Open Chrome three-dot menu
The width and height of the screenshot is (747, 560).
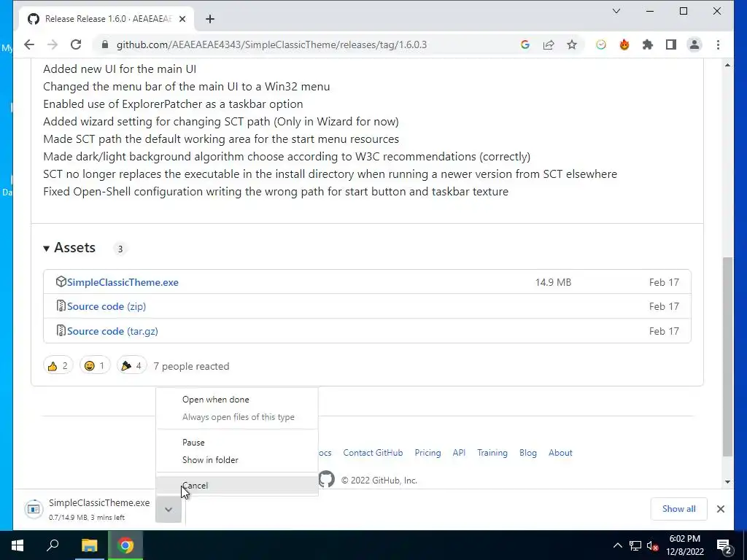coord(718,44)
